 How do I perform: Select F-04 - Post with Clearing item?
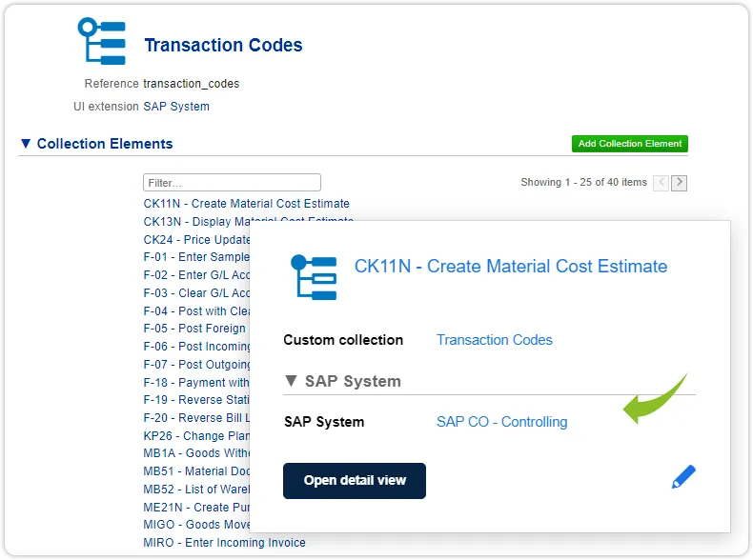[x=196, y=310]
